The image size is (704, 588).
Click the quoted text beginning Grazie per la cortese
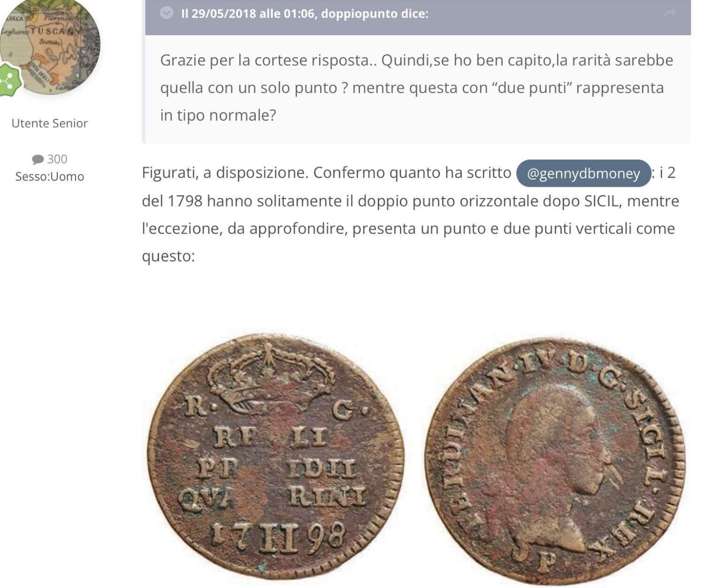[x=417, y=88]
